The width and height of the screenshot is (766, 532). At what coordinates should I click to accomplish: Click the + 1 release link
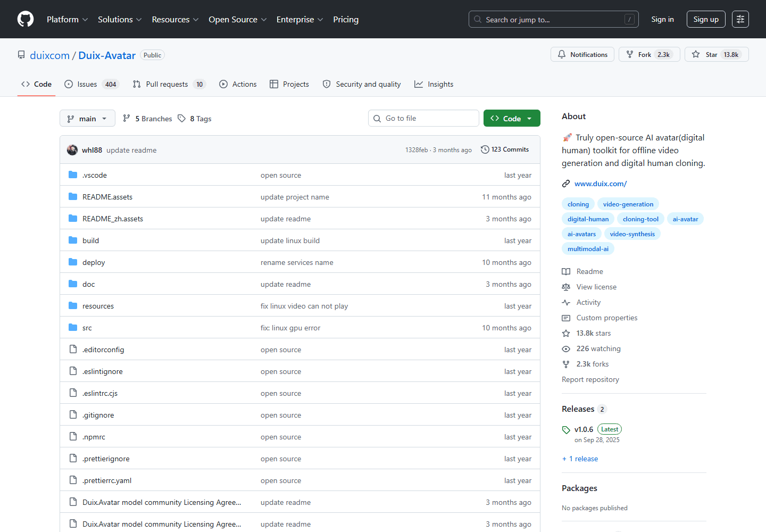(x=580, y=459)
